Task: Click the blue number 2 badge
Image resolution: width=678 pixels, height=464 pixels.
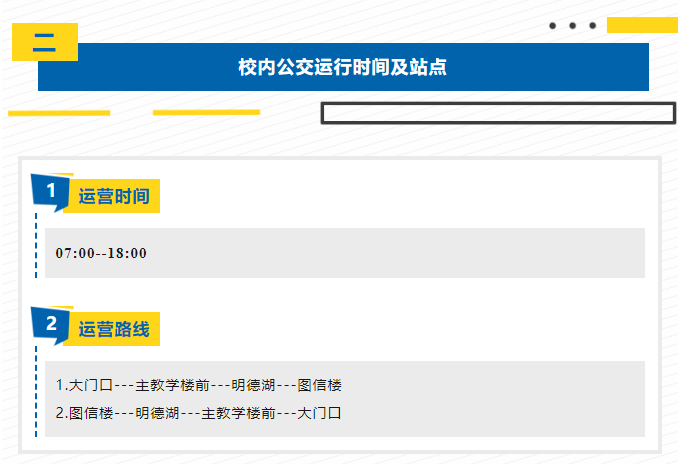Action: coord(49,323)
